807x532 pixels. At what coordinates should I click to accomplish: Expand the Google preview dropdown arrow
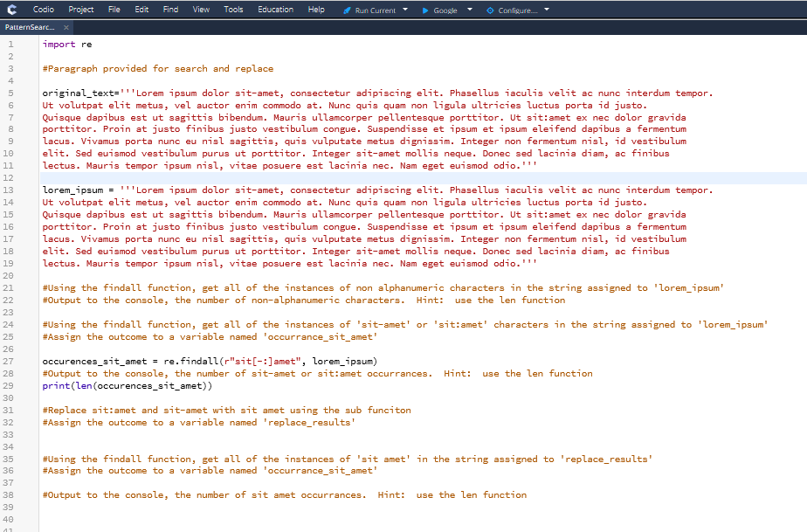coord(469,10)
